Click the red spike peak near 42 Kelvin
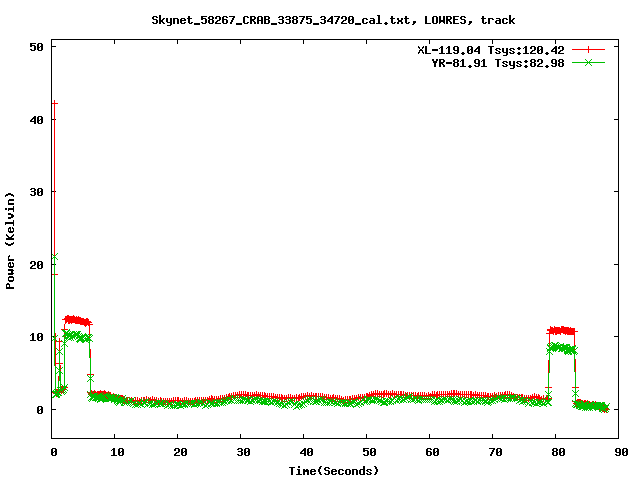 point(55,103)
